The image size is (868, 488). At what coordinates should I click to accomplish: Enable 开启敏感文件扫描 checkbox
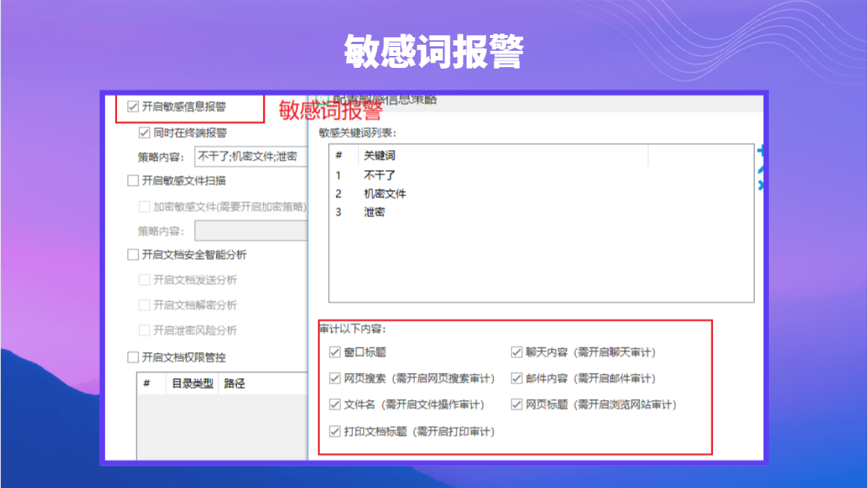pos(133,181)
